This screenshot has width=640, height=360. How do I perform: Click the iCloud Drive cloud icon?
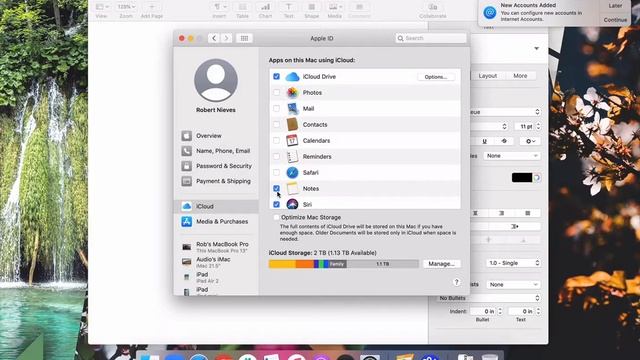click(x=292, y=77)
